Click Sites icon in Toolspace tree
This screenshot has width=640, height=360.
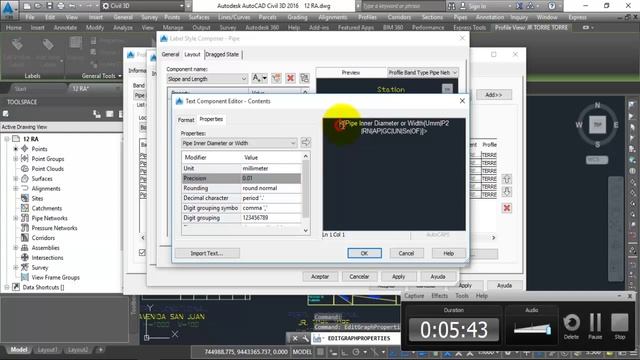tap(25, 198)
